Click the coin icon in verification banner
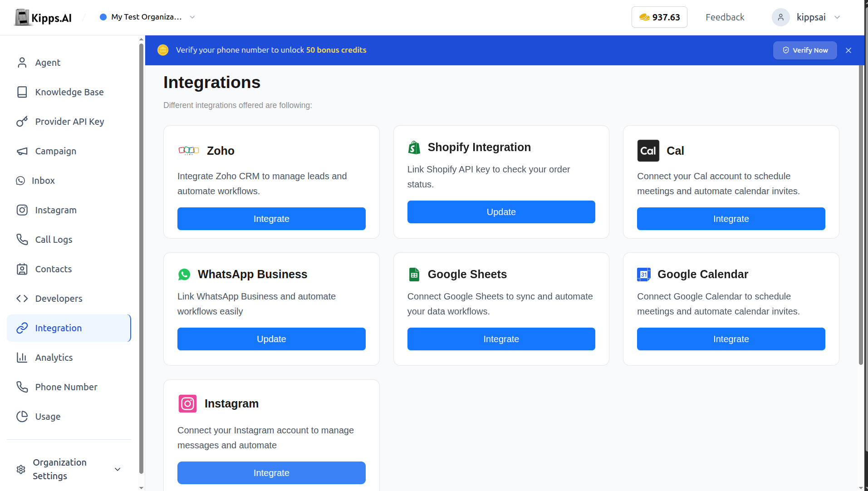This screenshot has height=491, width=868. pos(163,50)
